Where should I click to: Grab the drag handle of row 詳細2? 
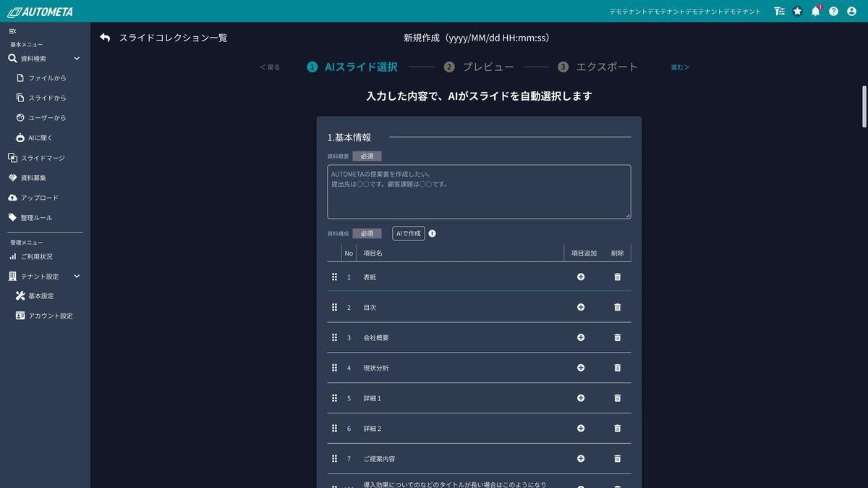pyautogui.click(x=334, y=428)
